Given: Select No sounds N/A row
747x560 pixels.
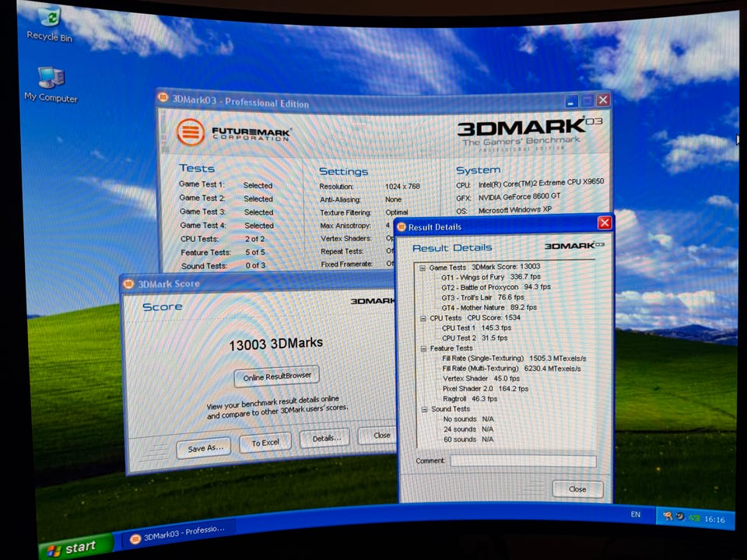Looking at the screenshot, I should [x=468, y=419].
